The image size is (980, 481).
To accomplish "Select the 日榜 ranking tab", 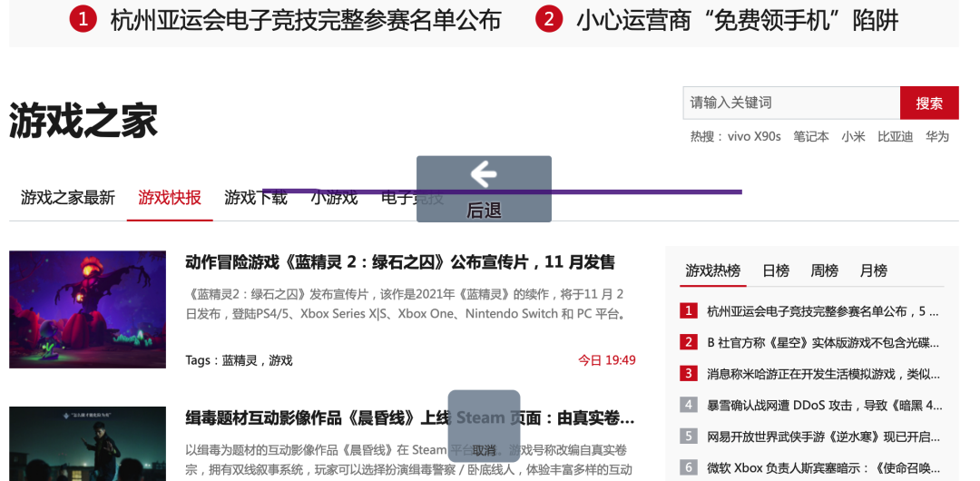I will (776, 270).
